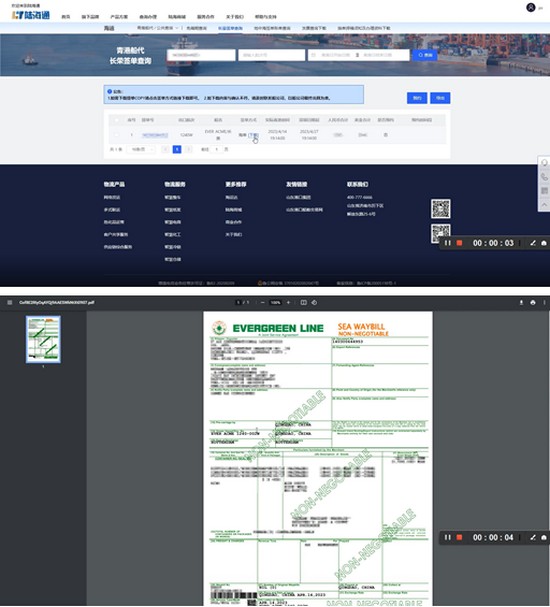
Task: Open the 产品方案 item in the top navigation
Action: (119, 17)
